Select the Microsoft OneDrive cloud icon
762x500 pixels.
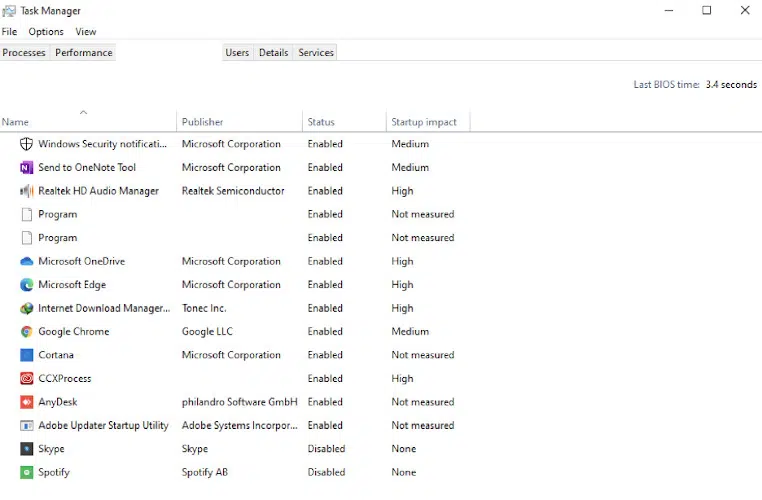(x=27, y=261)
